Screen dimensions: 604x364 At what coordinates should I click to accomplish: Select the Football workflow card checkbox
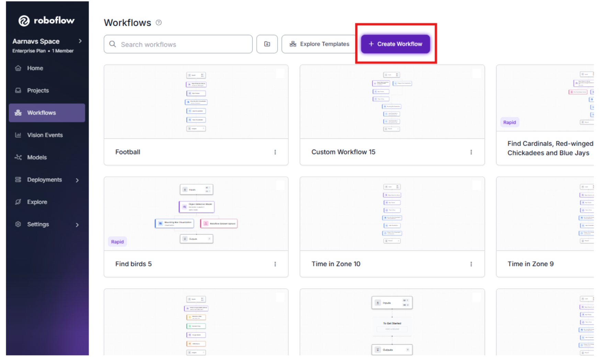click(x=280, y=73)
